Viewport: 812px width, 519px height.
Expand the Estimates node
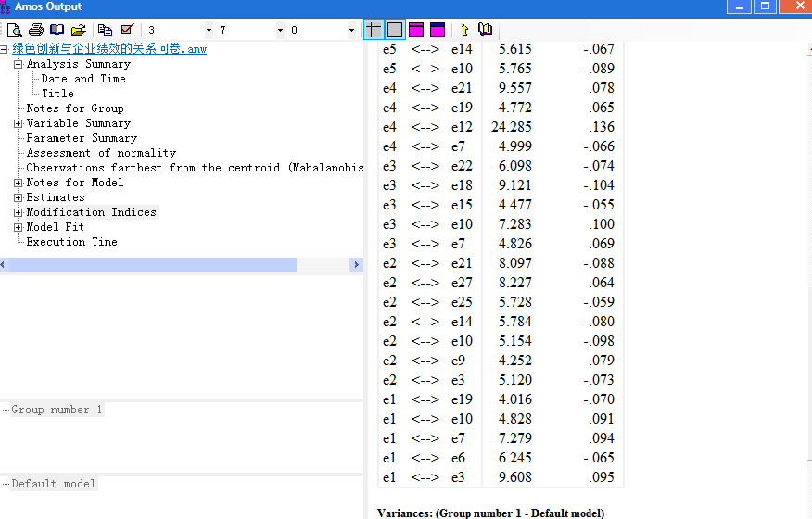click(19, 197)
